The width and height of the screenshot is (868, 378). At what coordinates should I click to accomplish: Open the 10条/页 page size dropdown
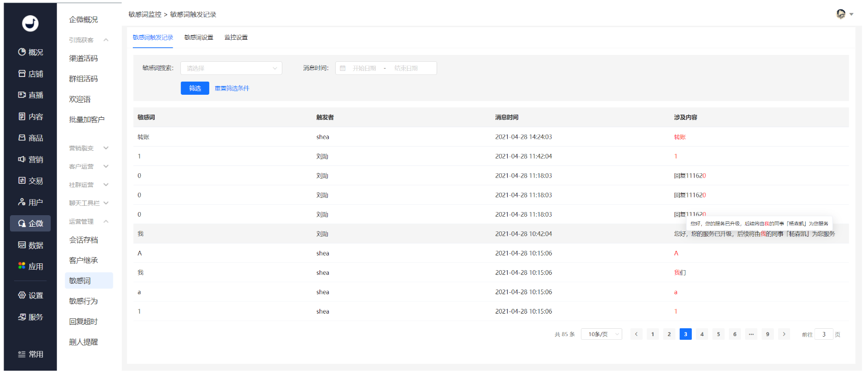point(601,334)
